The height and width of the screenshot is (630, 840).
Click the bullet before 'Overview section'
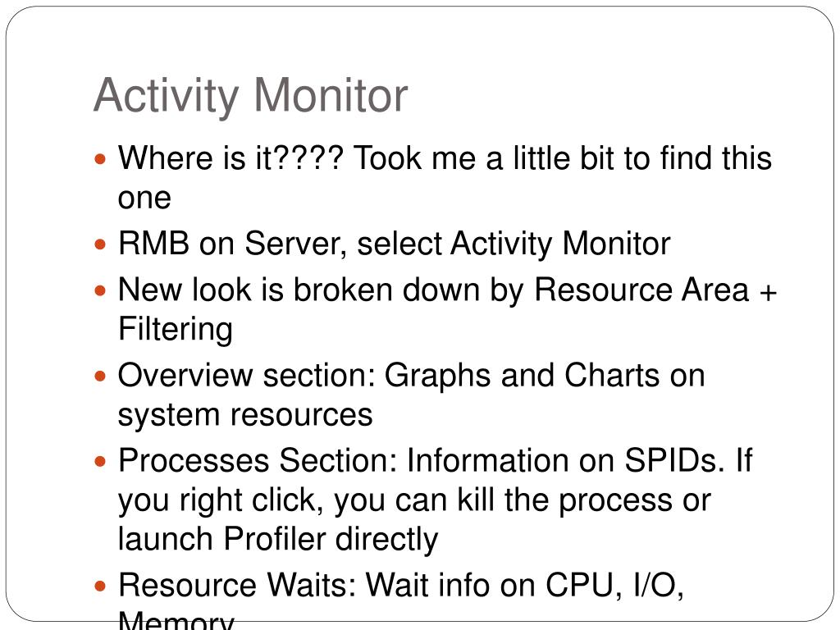point(100,376)
